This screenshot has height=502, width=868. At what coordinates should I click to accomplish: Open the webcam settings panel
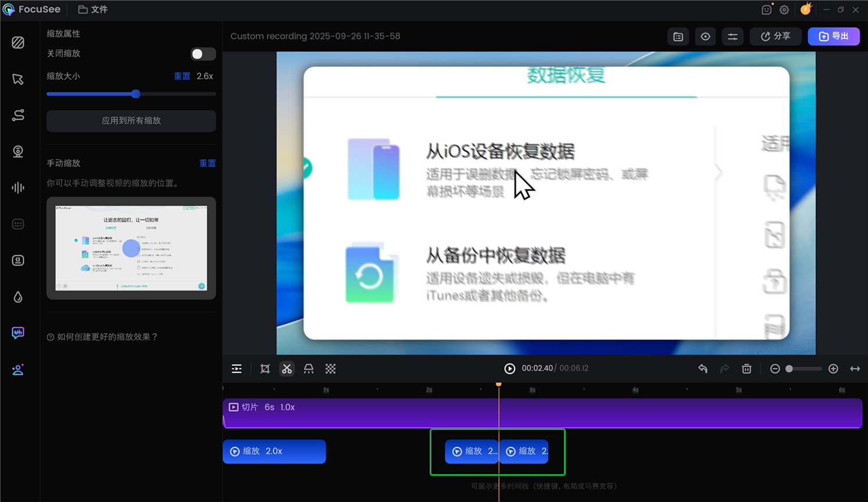[x=18, y=152]
